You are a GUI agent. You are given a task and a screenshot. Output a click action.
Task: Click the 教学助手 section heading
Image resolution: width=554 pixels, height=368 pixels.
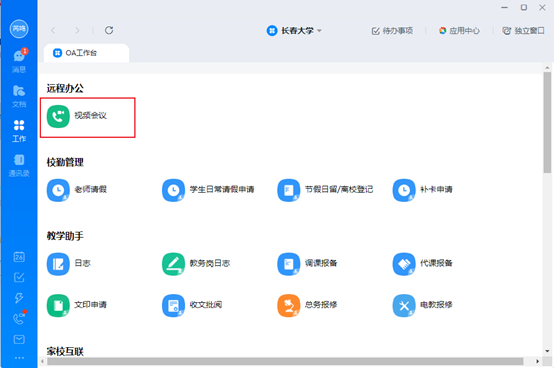65,236
